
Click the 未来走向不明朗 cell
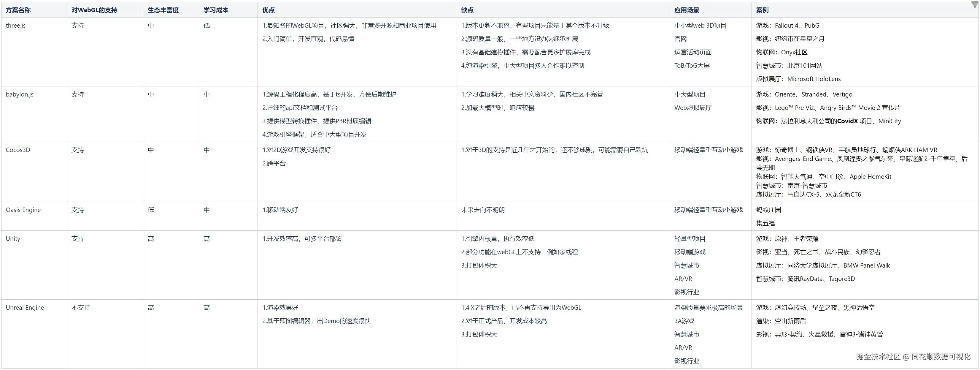(x=483, y=210)
